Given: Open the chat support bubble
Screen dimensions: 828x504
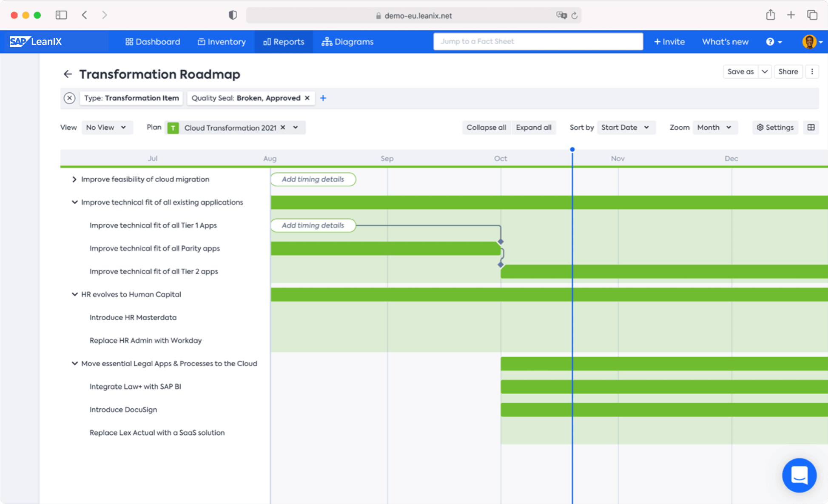Looking at the screenshot, I should (x=799, y=475).
